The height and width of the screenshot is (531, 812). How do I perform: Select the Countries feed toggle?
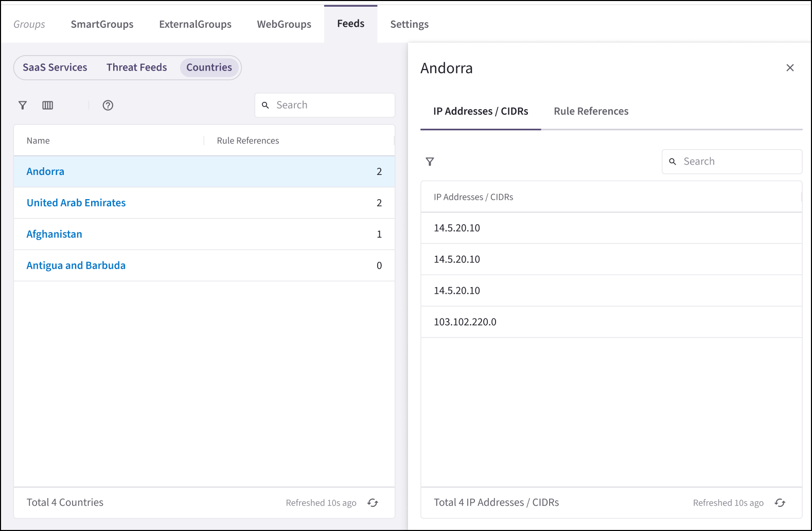(x=209, y=67)
